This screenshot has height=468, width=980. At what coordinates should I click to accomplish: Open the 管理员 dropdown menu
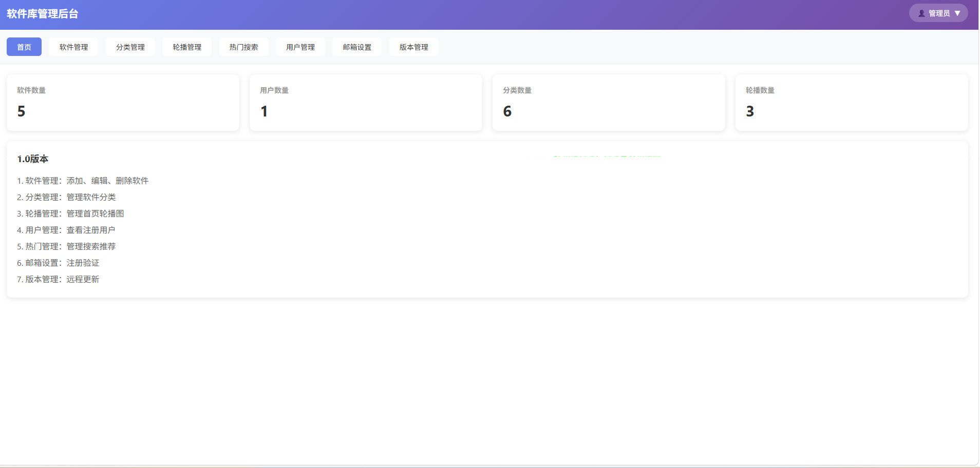(938, 13)
